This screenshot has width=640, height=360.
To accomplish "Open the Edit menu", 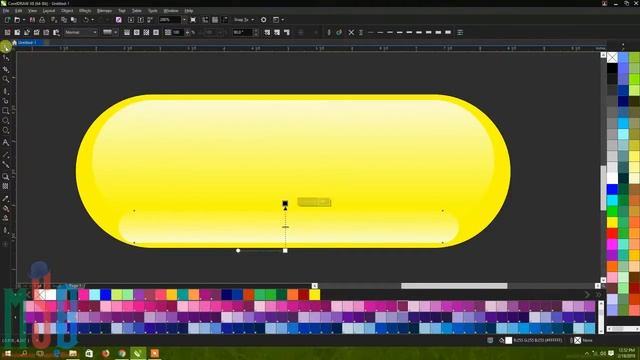I will 19,11.
